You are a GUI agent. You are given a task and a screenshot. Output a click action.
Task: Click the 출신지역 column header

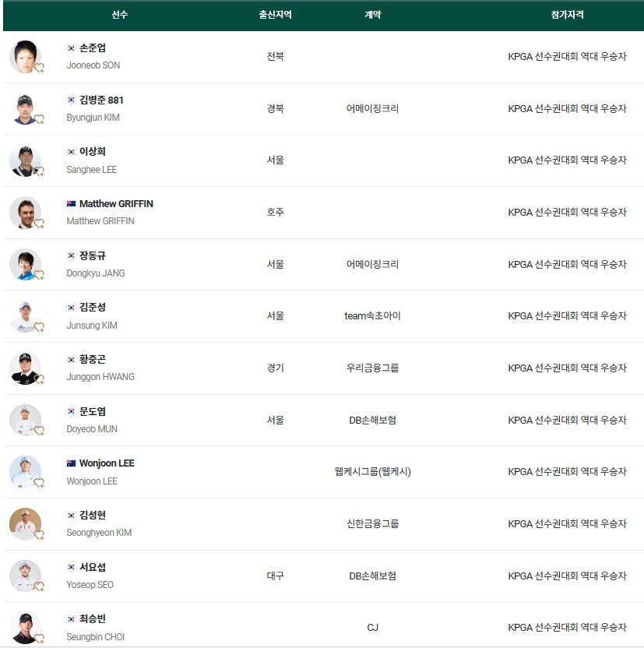coord(275,15)
